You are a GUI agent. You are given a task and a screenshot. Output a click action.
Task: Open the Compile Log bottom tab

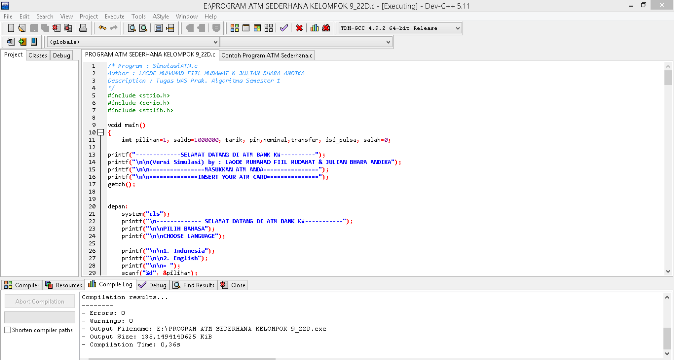pos(111,284)
